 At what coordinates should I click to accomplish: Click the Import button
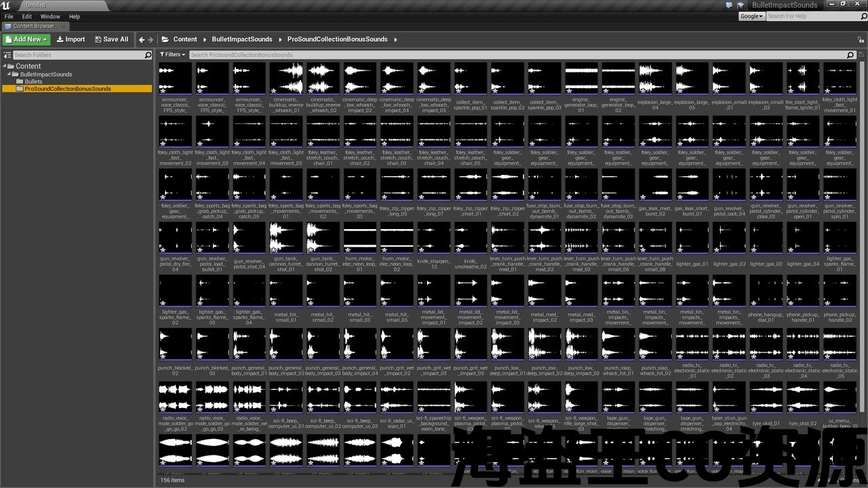tap(71, 39)
